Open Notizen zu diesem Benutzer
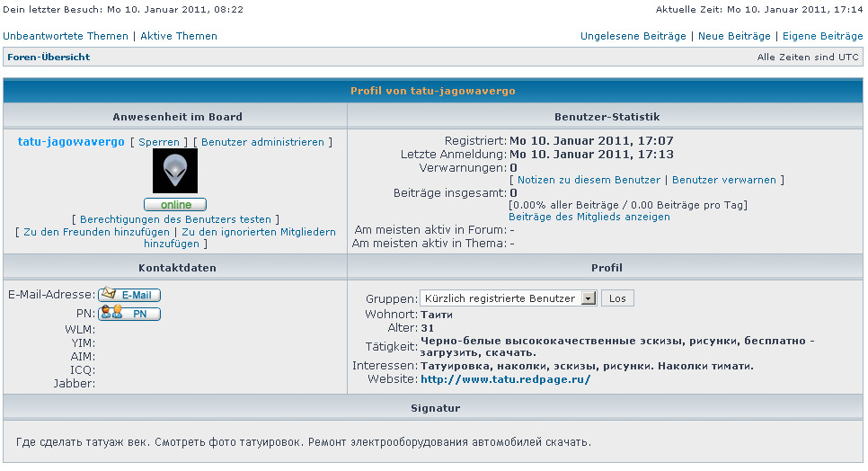The width and height of the screenshot is (868, 471). (589, 180)
